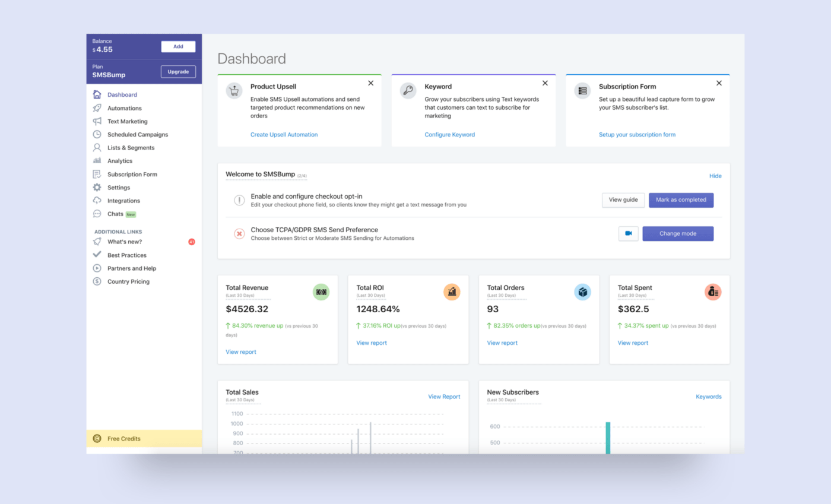The height and width of the screenshot is (504, 831).
Task: Open Create Upsell Automation link
Action: pos(284,135)
